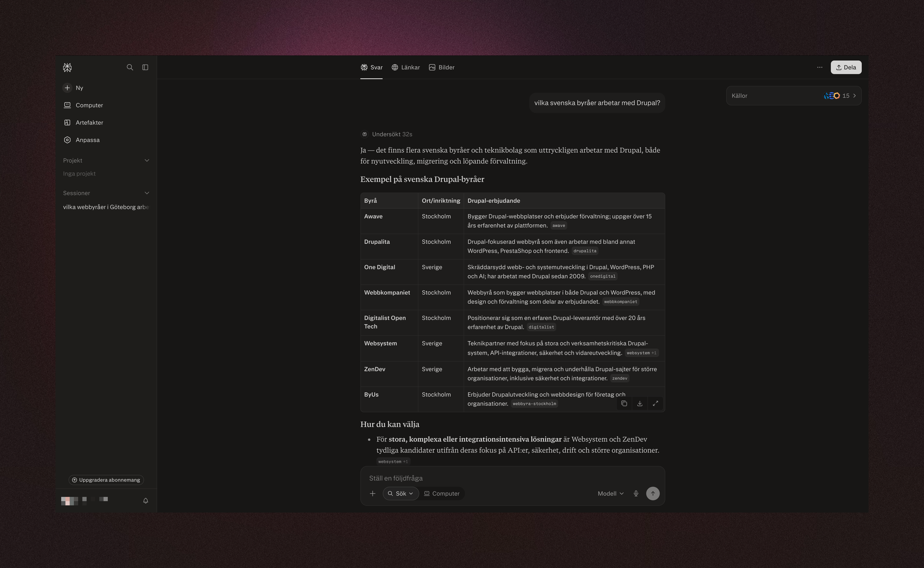The image size is (924, 568).
Task: Open the Sök mode dropdown
Action: tap(401, 494)
